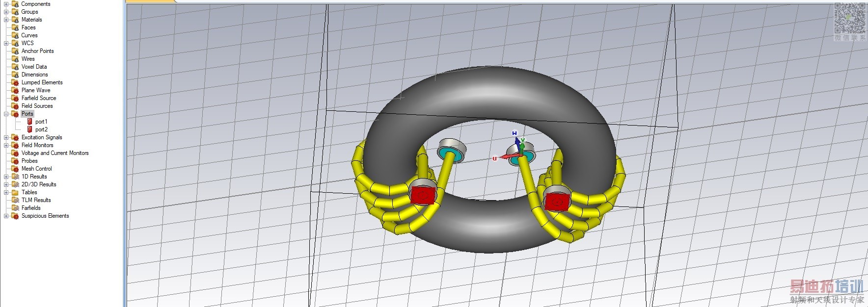Click the Plane Wave gear-folder icon
This screenshot has height=307, width=868.
(15, 90)
